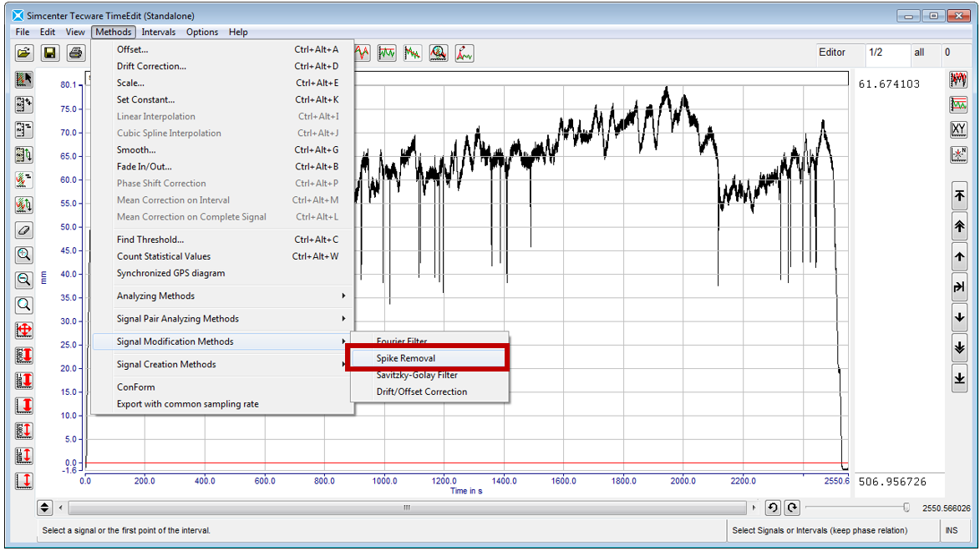The image size is (980, 551).
Task: Select Smooth... menu entry
Action: coord(222,150)
